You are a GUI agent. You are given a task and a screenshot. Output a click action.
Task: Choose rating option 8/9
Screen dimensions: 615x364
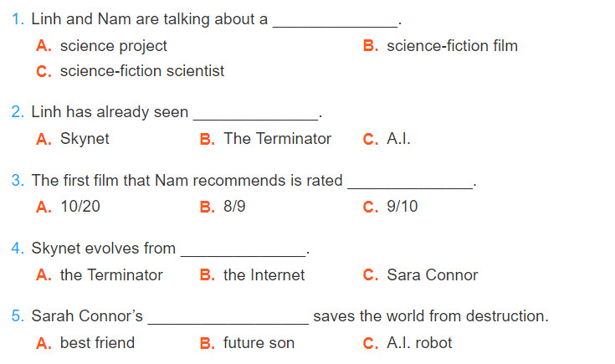point(223,207)
